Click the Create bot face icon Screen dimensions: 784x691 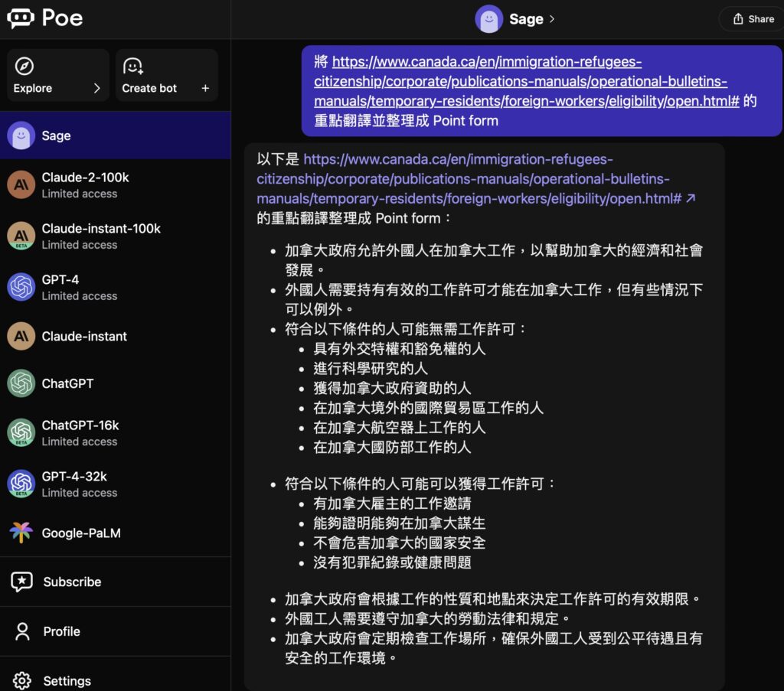(x=133, y=66)
